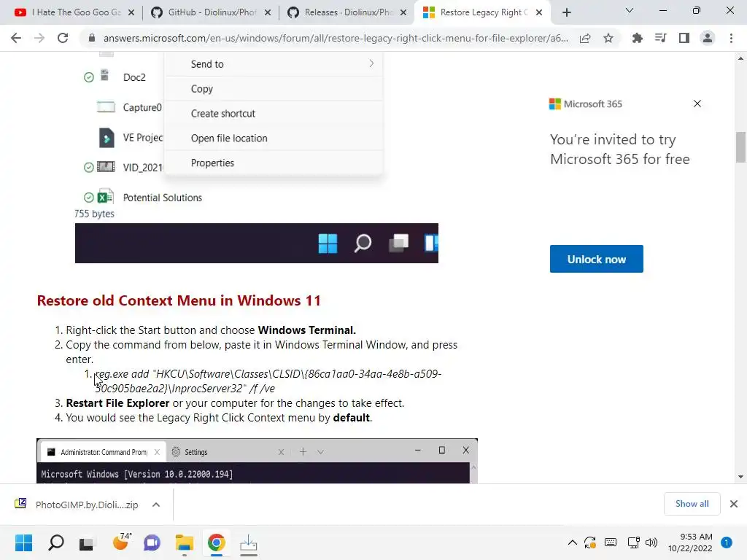Screen dimensions: 747x560
Task: Click the page vertical scrollbar thumb
Action: coord(740,147)
